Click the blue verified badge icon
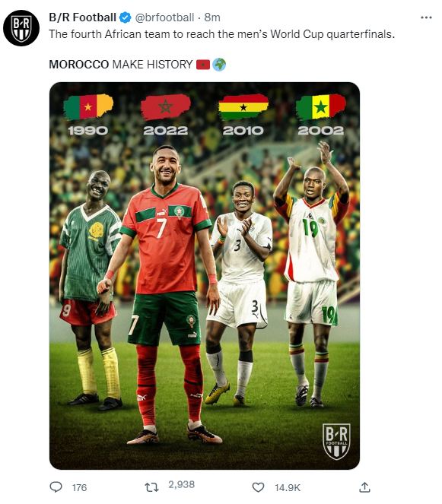The width and height of the screenshot is (442, 504). (x=125, y=17)
